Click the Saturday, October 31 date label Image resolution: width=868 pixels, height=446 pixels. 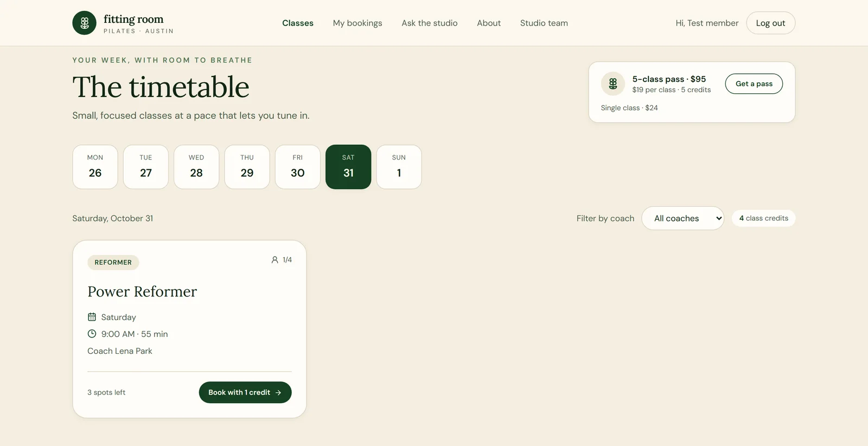pos(113,218)
